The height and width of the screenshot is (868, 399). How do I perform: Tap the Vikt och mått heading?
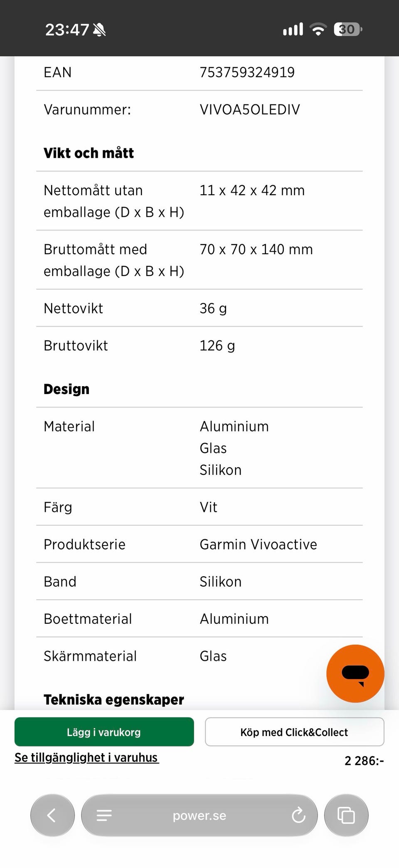(x=89, y=153)
